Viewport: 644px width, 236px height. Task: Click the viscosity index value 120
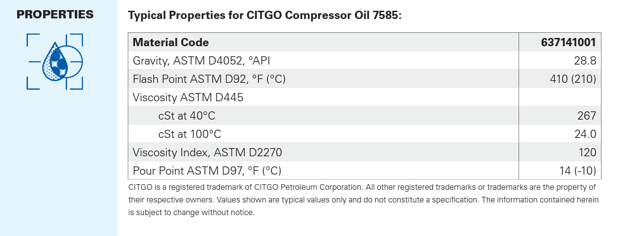coord(587,152)
